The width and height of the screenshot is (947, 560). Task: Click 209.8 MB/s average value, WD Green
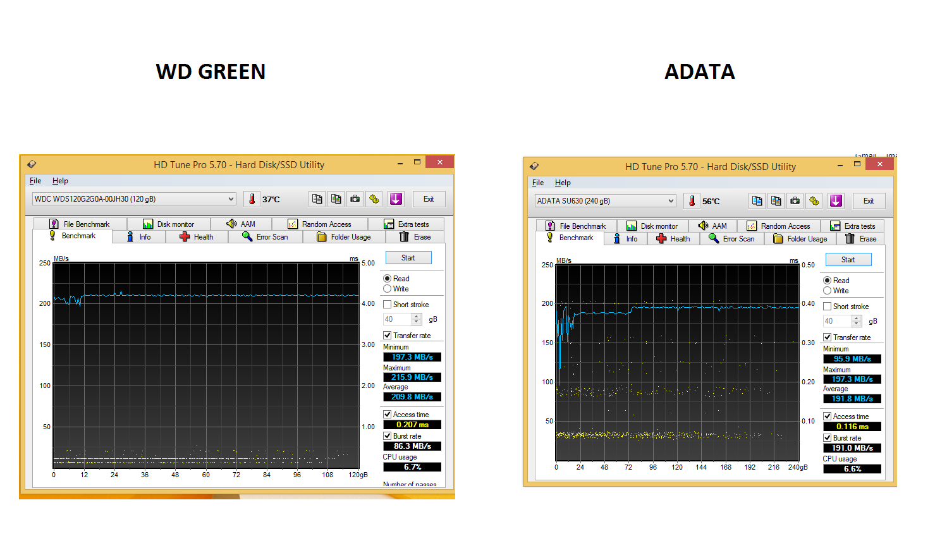412,397
